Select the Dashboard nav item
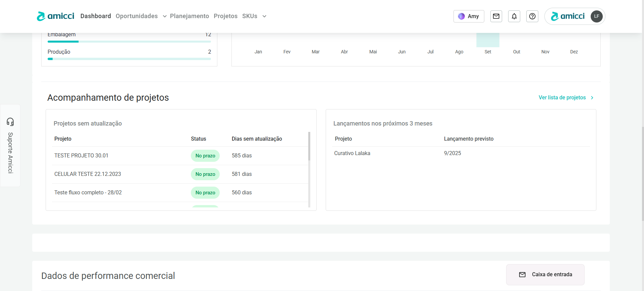 click(x=96, y=16)
